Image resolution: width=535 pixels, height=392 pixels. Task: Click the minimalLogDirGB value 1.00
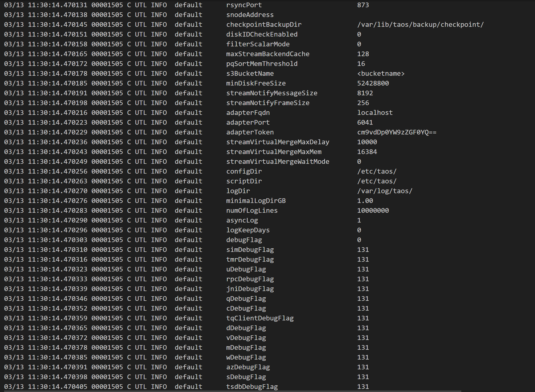365,201
